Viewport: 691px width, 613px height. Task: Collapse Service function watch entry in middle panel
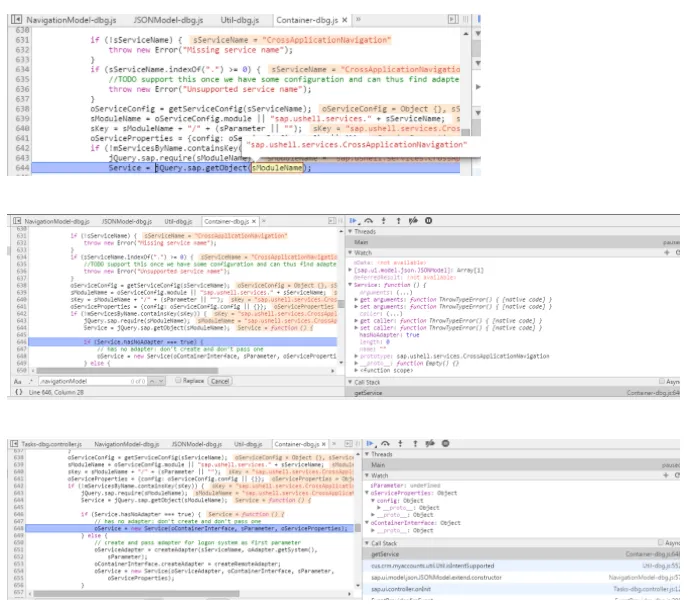350,285
